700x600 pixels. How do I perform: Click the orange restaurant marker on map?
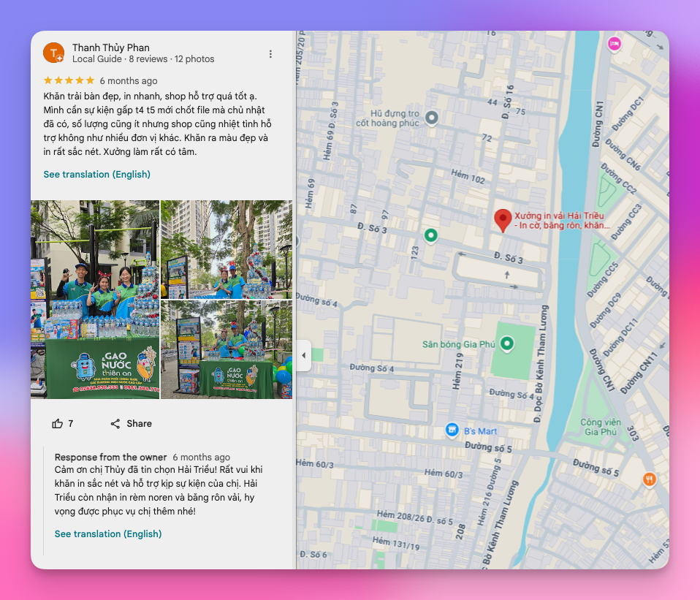(x=649, y=479)
